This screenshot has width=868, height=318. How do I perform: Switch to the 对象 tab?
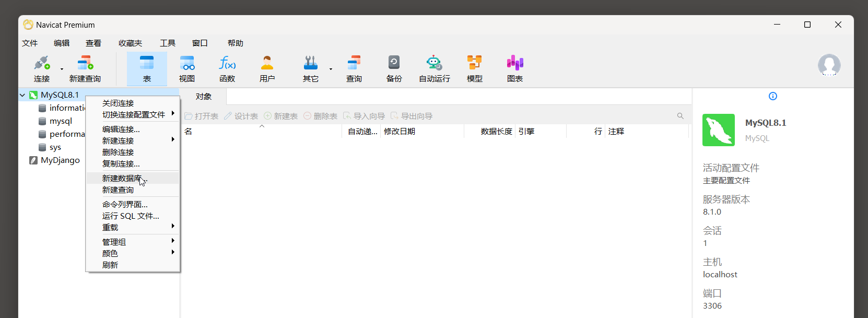[204, 97]
